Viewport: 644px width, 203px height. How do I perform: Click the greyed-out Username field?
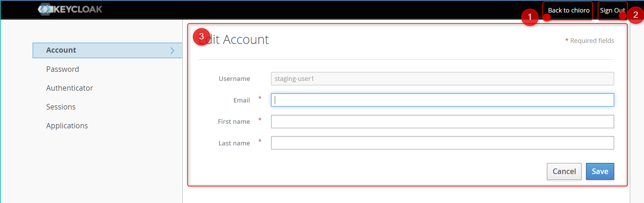tap(442, 79)
